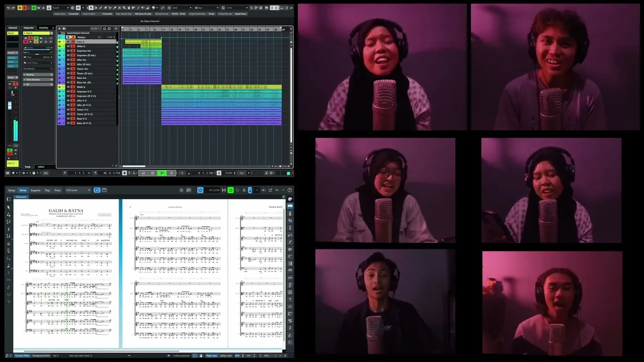Click the track list search magnifier icon

click(116, 29)
